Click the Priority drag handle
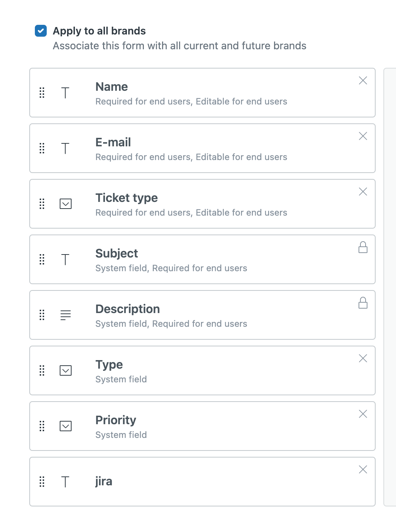This screenshot has width=396, height=532. (42, 426)
